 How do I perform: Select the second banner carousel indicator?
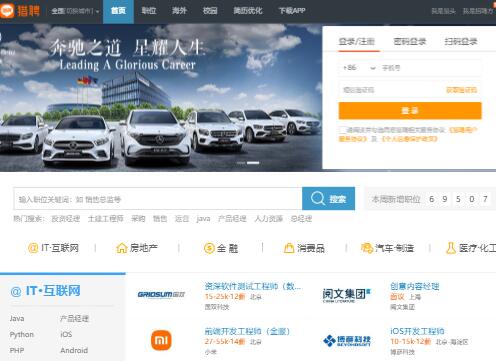click(253, 163)
